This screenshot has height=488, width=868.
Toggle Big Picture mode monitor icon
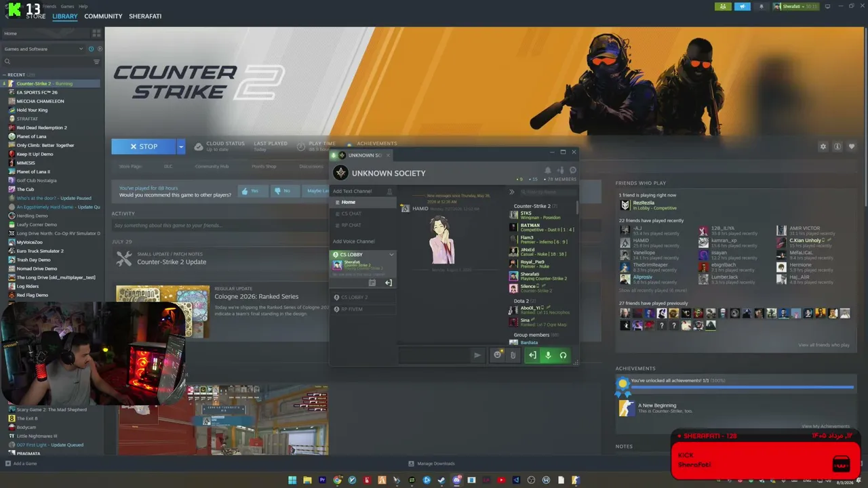[x=827, y=6]
